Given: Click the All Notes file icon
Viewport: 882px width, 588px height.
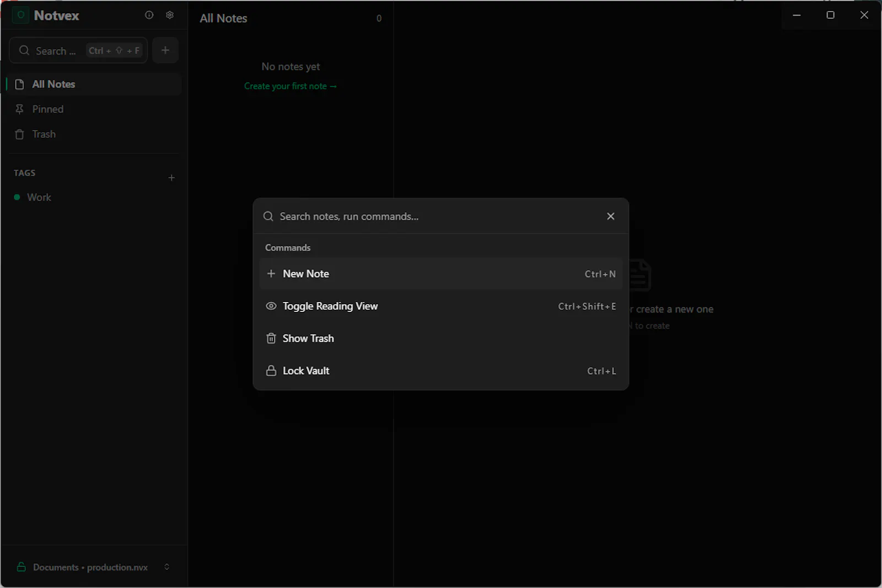Looking at the screenshot, I should click(x=19, y=84).
